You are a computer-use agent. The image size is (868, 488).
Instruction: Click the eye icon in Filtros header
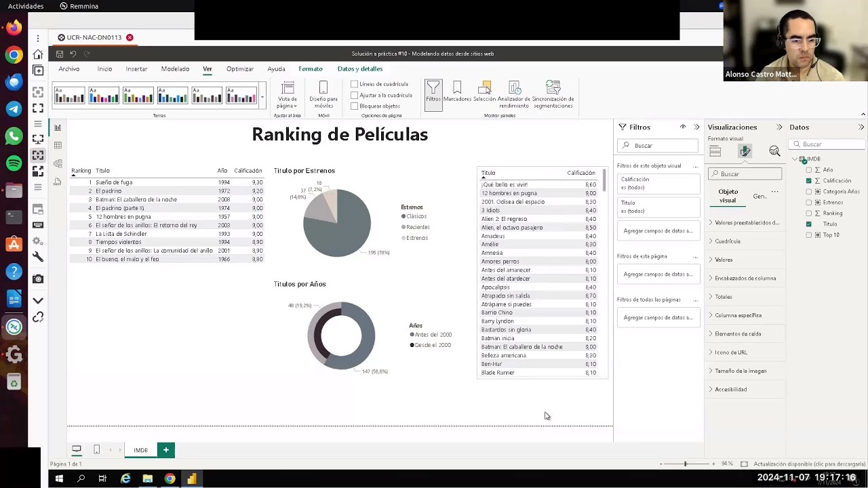(683, 127)
